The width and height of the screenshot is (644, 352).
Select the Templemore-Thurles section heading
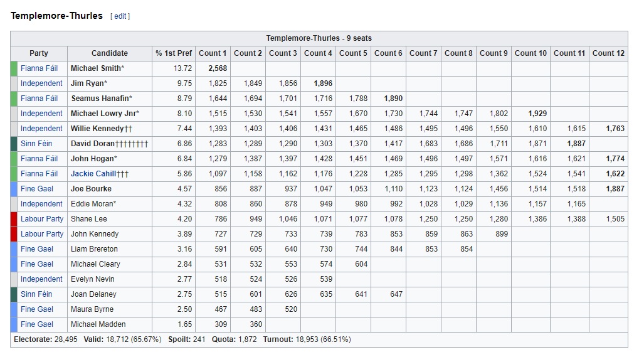[x=56, y=16]
